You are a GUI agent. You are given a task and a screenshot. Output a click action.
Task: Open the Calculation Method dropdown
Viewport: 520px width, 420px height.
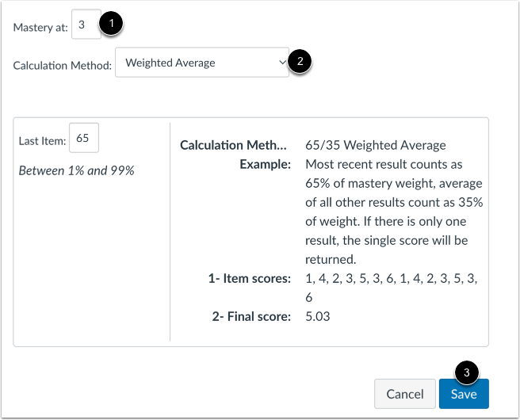(x=202, y=63)
